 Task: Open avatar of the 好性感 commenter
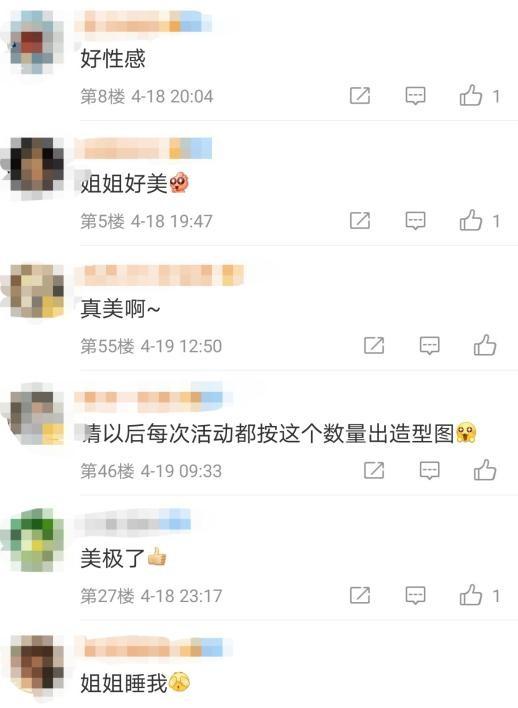33,42
